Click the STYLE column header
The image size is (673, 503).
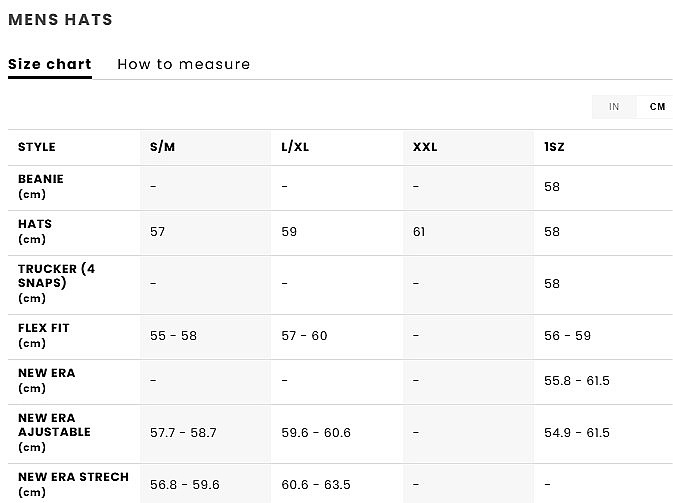(37, 147)
